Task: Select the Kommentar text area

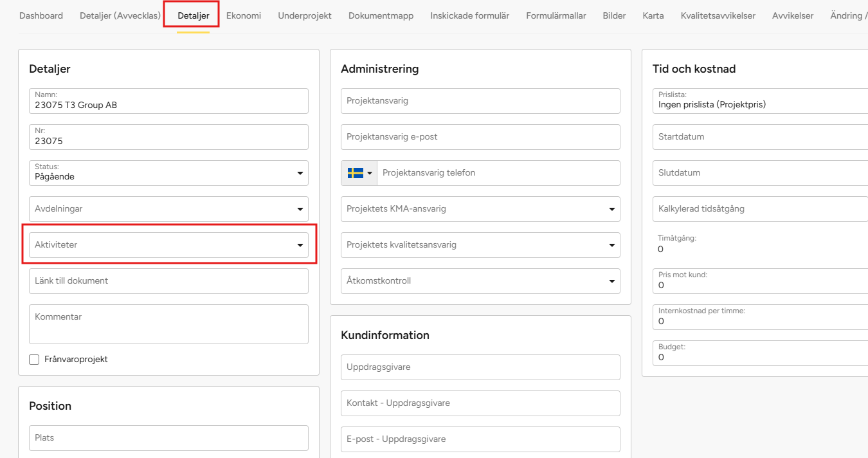Action: tap(168, 324)
